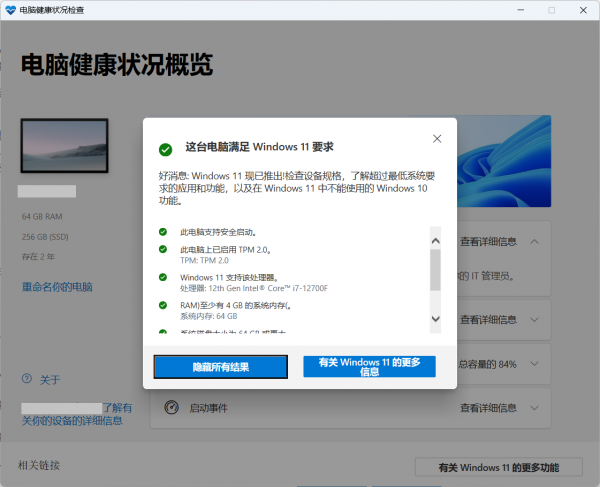Click the results list scroll down arrow

[x=435, y=319]
